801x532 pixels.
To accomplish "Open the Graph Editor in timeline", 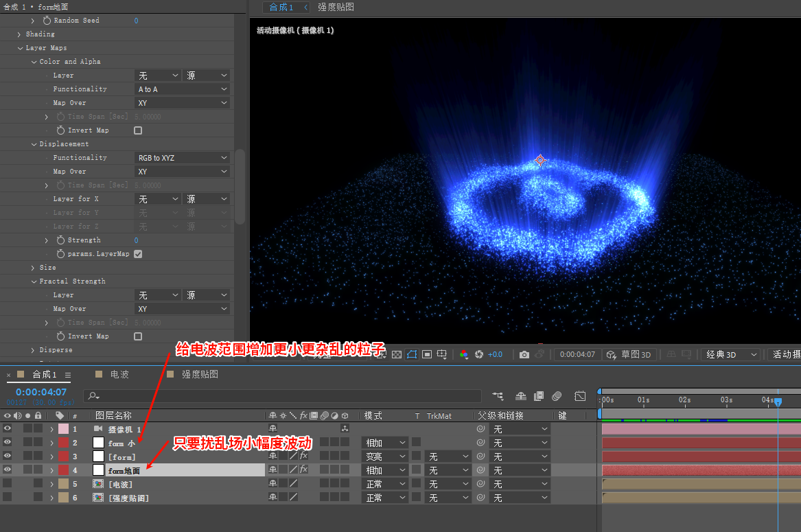I will click(580, 396).
